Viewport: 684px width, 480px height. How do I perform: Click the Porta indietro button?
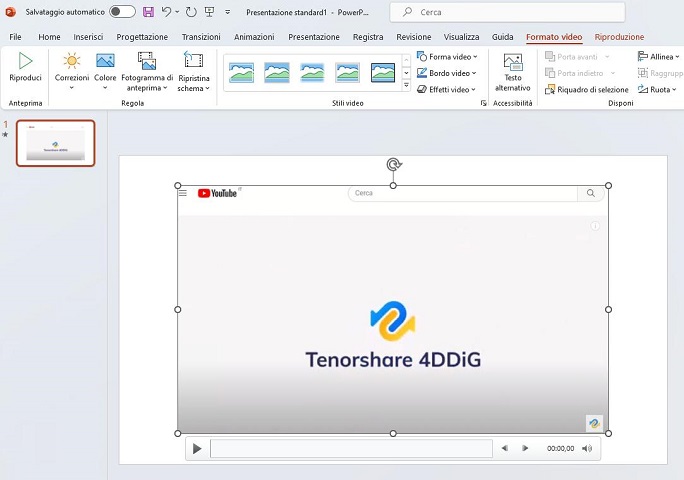point(580,73)
